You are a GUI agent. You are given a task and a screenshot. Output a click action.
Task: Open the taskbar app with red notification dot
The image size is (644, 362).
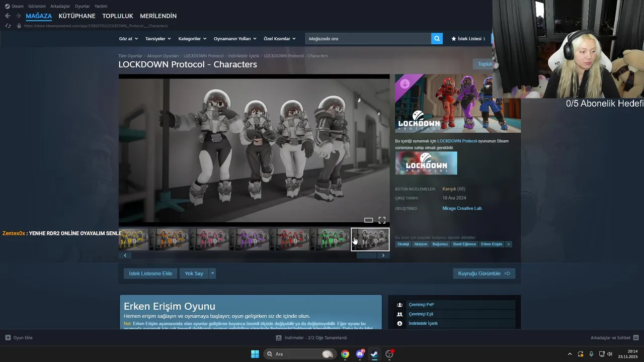pos(389,354)
